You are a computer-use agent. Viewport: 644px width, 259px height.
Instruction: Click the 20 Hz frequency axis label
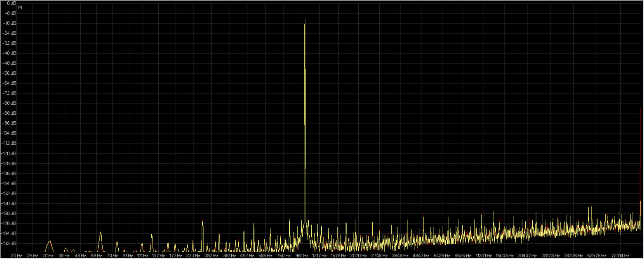(x=16, y=256)
